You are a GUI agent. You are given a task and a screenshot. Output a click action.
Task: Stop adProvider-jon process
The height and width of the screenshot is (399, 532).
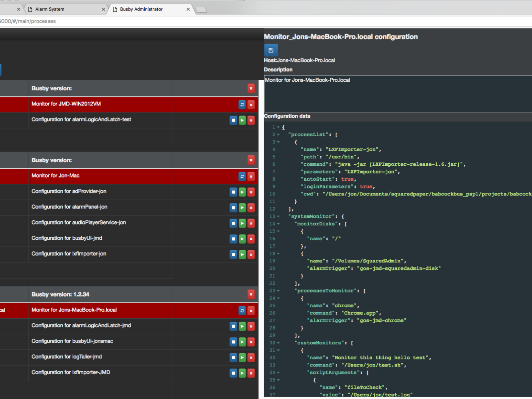[233, 192]
